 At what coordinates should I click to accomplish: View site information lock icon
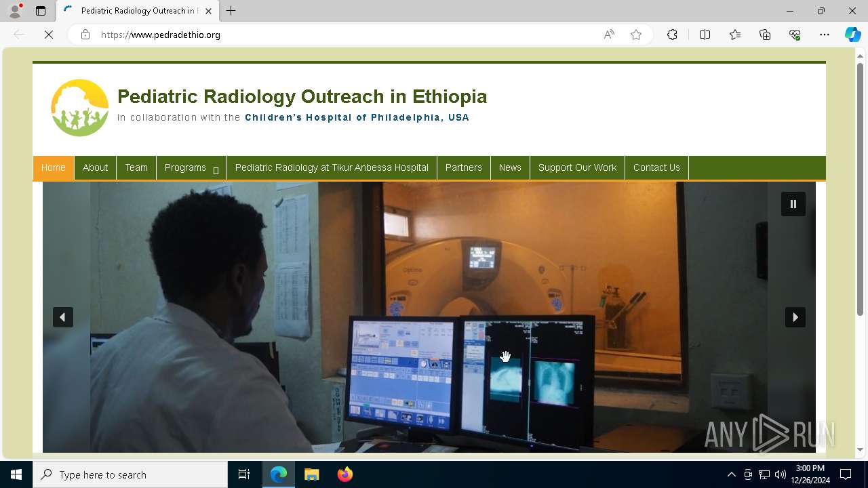coord(85,35)
